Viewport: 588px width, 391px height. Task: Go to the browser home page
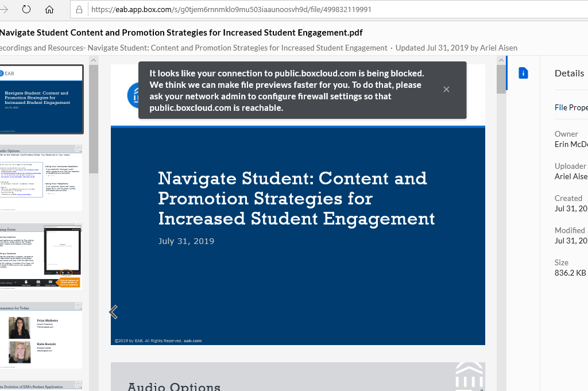pos(49,9)
